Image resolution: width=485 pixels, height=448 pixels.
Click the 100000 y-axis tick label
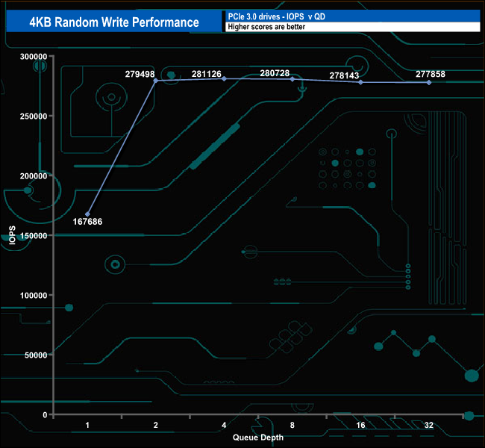click(x=34, y=296)
